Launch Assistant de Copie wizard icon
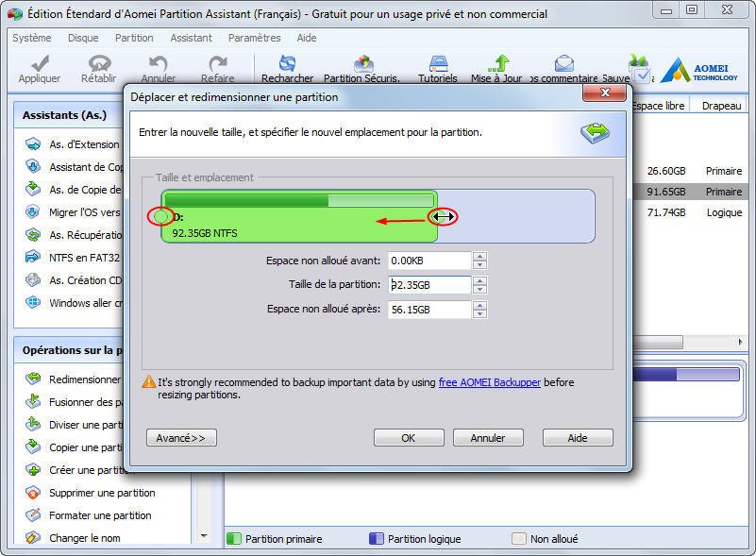Viewport: 756px width, 556px height. (33, 167)
